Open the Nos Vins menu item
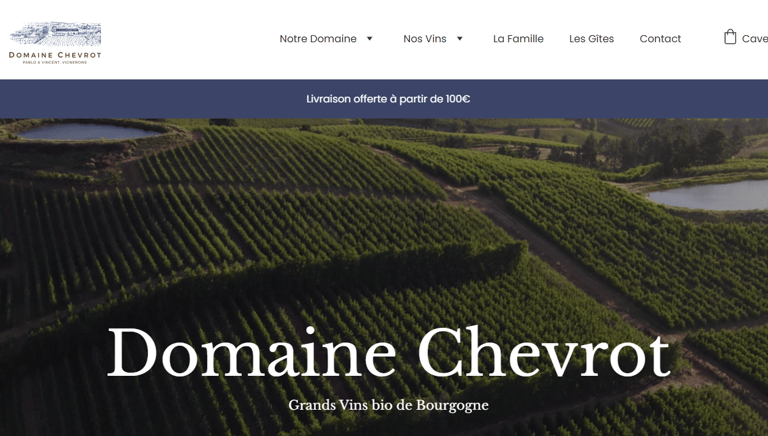 coord(425,39)
